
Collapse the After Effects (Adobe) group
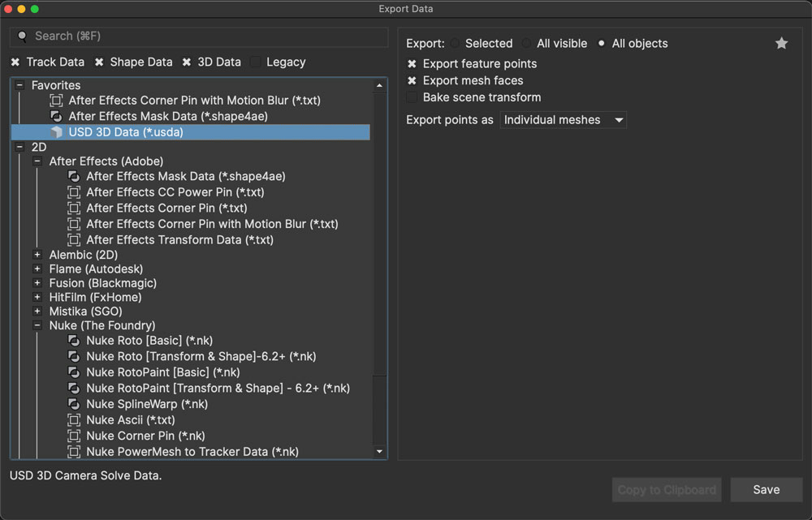pyautogui.click(x=37, y=161)
